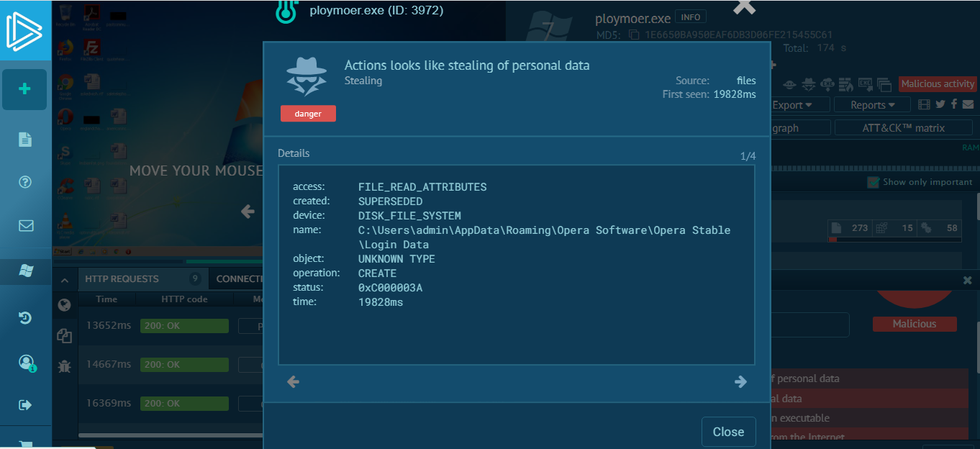This screenshot has width=980, height=449.
Task: Click the user profile icon in sidebar
Action: [x=26, y=362]
